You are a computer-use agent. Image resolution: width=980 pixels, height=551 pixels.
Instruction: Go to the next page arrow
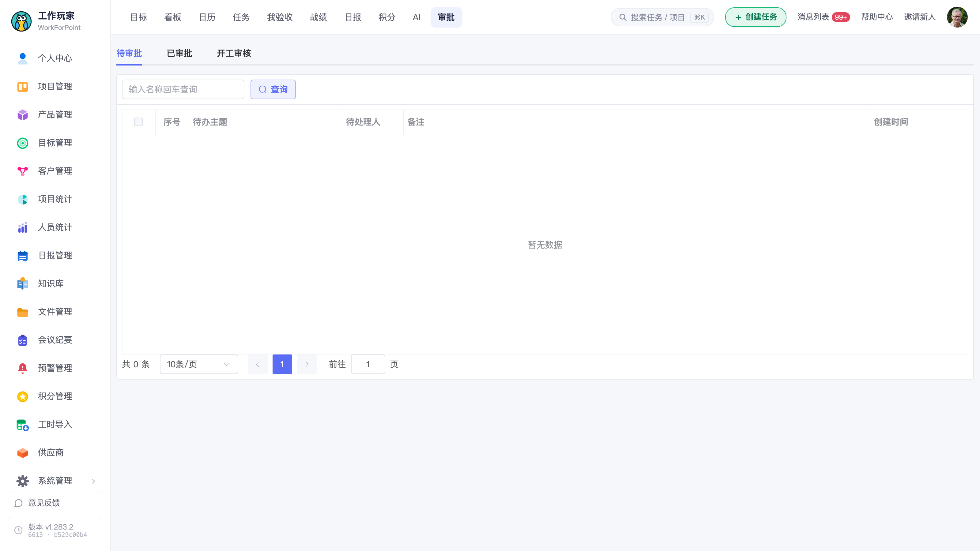307,364
